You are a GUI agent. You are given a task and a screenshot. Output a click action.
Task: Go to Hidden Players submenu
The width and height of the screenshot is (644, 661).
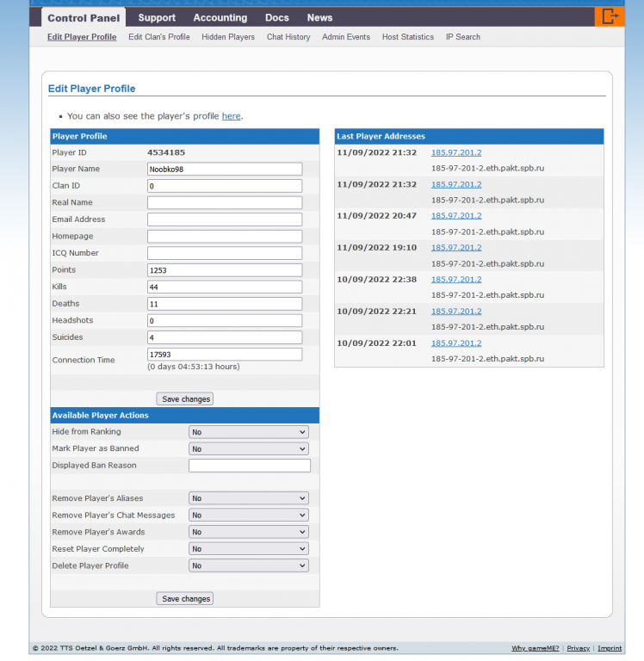pos(228,37)
